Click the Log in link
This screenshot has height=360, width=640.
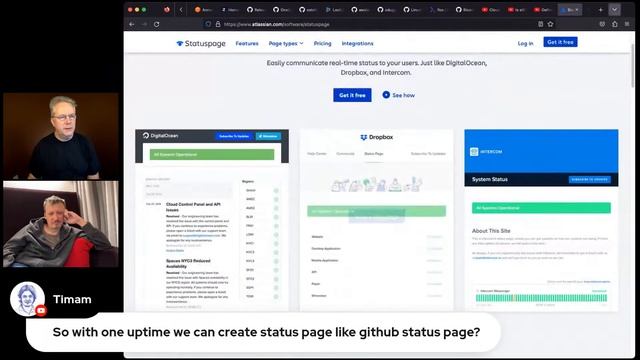tap(525, 43)
